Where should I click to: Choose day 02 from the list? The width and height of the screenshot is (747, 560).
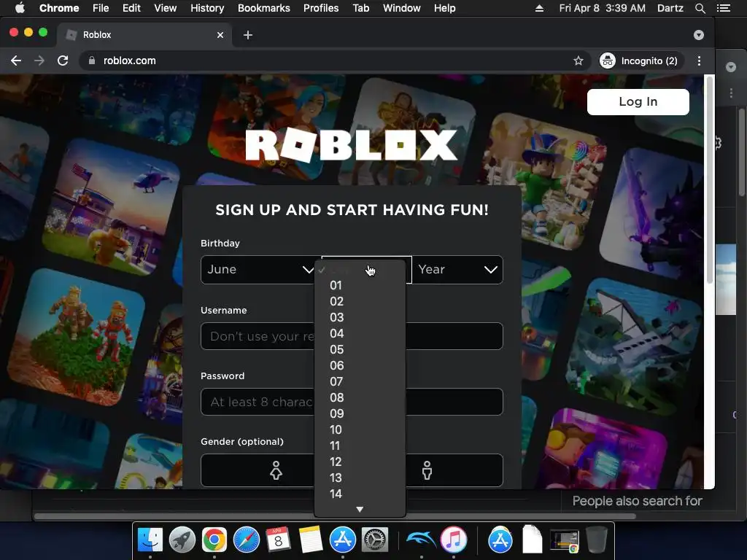[x=360, y=301]
